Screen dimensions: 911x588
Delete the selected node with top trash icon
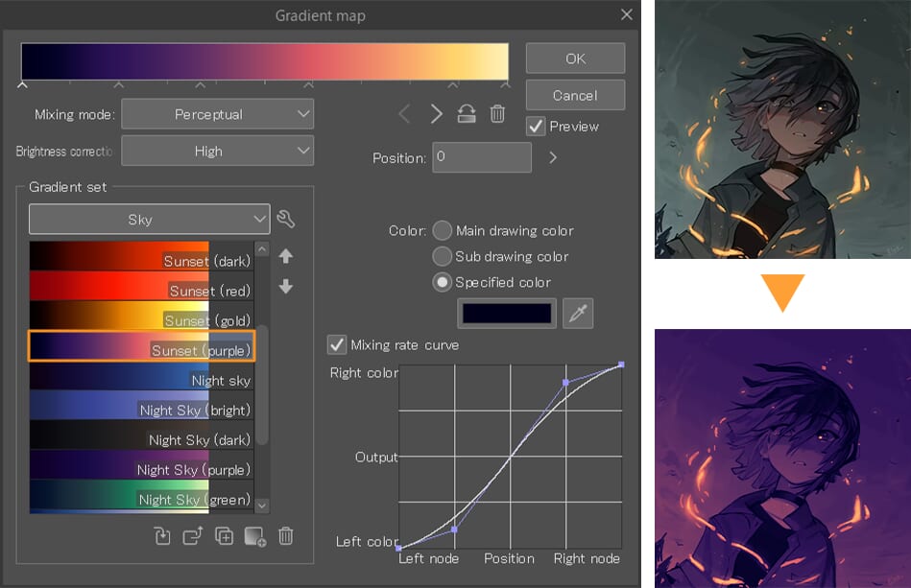[x=497, y=114]
